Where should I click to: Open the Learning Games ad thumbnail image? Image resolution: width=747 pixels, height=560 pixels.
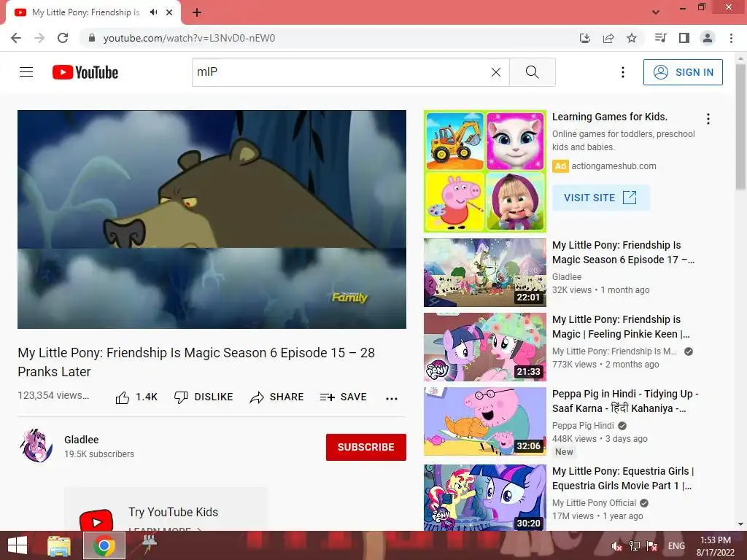485,171
